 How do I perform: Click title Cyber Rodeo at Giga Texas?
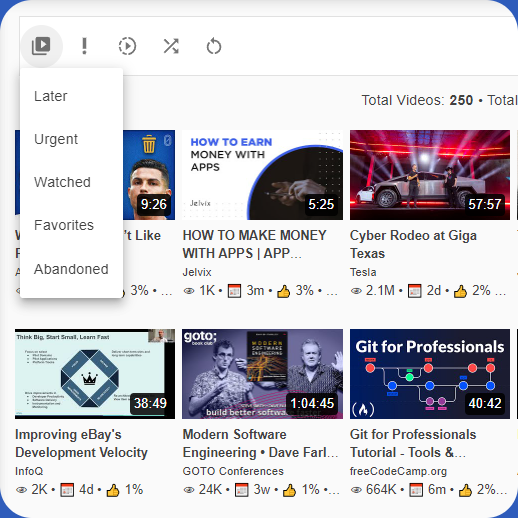413,244
